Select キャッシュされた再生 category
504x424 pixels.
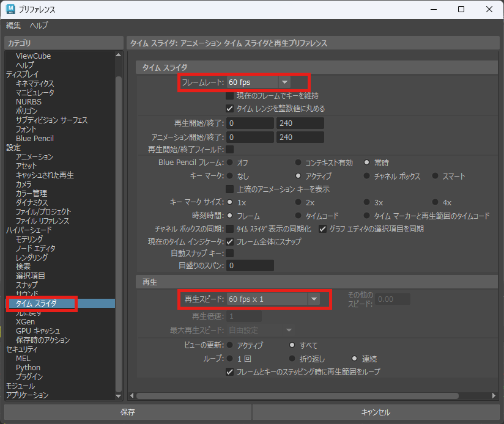click(x=45, y=175)
